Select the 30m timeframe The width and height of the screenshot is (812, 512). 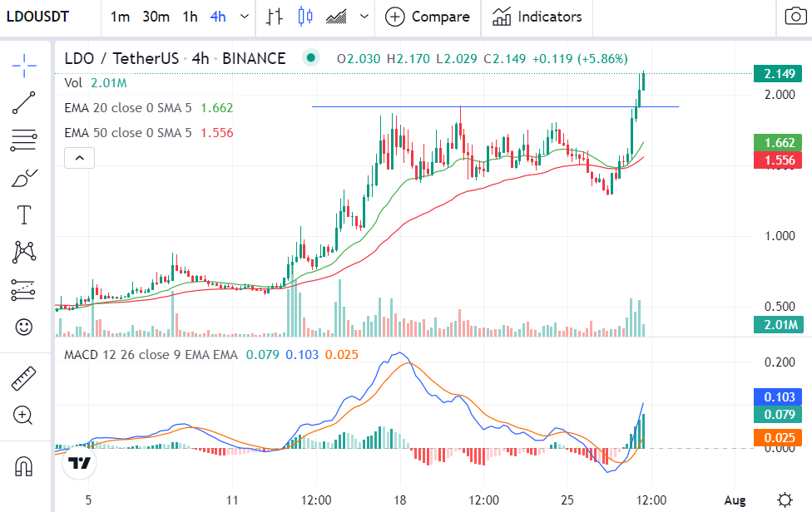pos(156,17)
